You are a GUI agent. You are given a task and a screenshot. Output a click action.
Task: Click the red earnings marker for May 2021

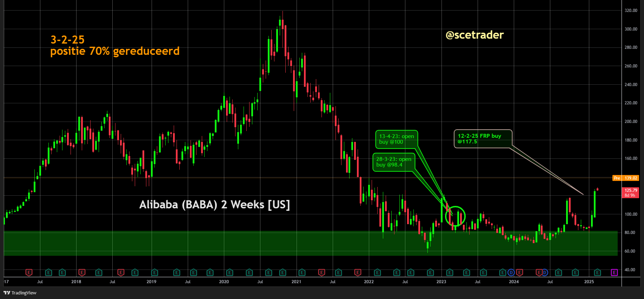coord(321,272)
